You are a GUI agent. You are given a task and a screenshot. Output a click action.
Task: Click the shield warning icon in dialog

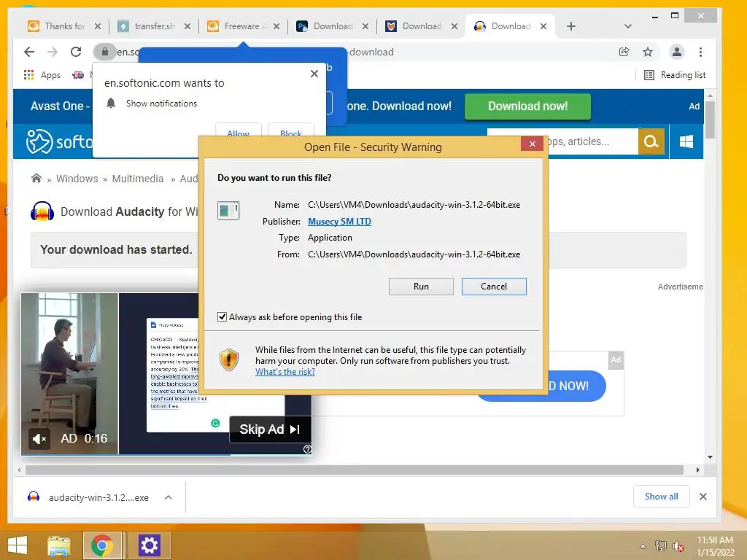(x=228, y=359)
